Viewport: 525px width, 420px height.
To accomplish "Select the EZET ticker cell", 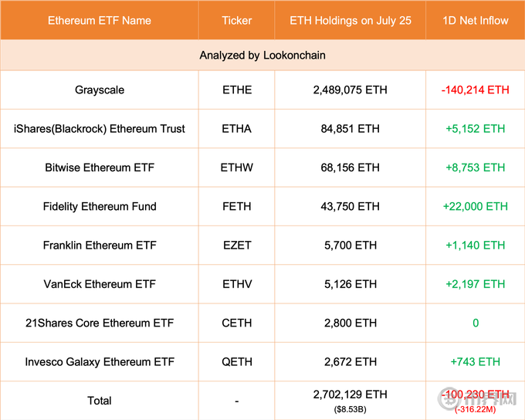I will point(236,246).
